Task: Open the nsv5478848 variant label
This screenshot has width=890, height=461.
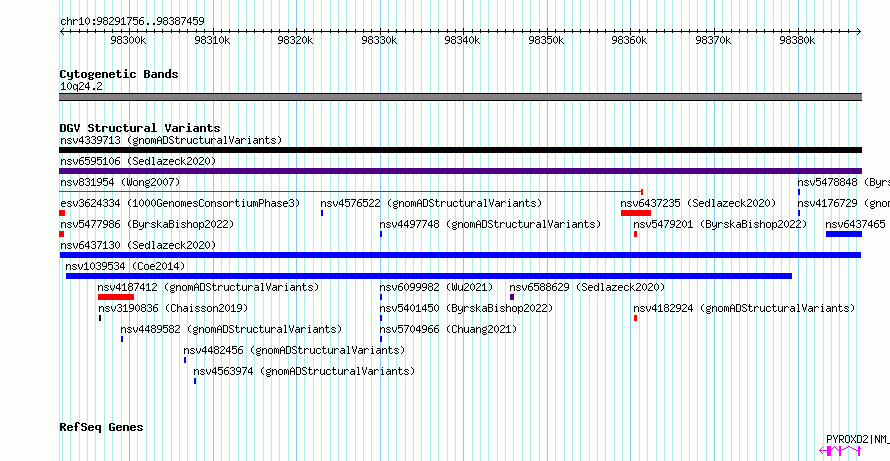Action: click(843, 182)
